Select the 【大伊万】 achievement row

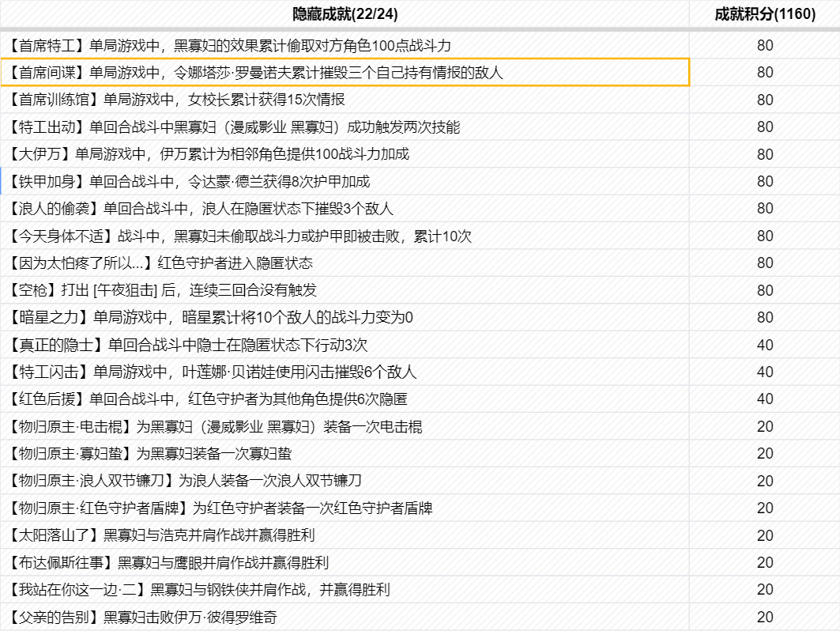210,154
